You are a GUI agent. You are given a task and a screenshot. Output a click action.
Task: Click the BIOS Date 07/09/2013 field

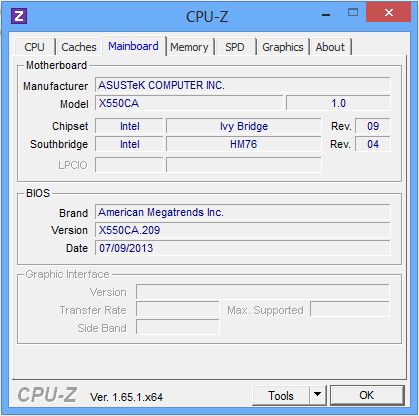pyautogui.click(x=242, y=248)
